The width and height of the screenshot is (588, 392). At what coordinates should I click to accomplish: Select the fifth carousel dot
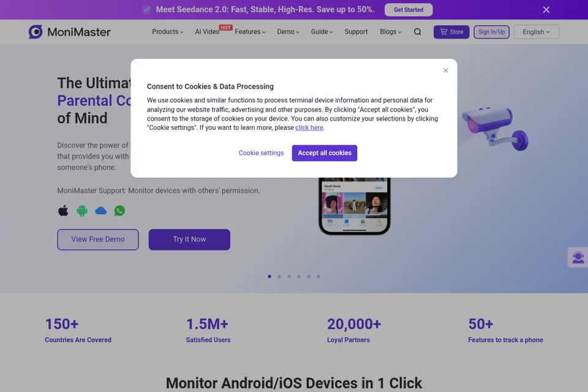308,276
